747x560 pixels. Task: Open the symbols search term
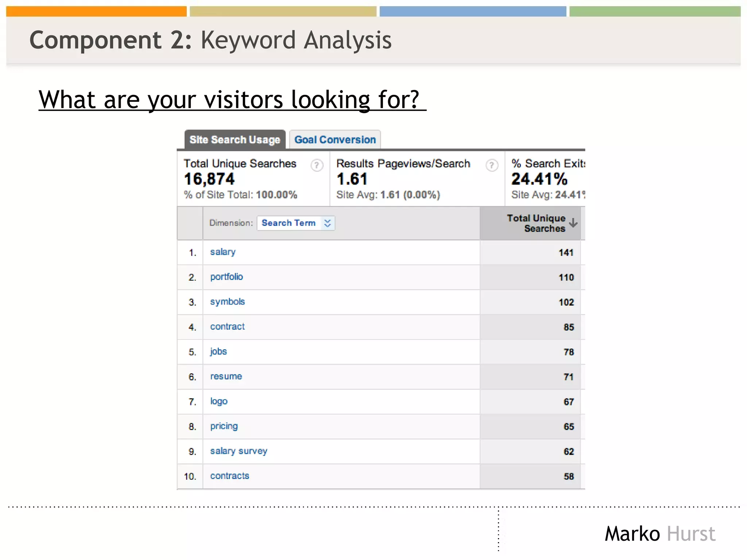click(x=227, y=302)
